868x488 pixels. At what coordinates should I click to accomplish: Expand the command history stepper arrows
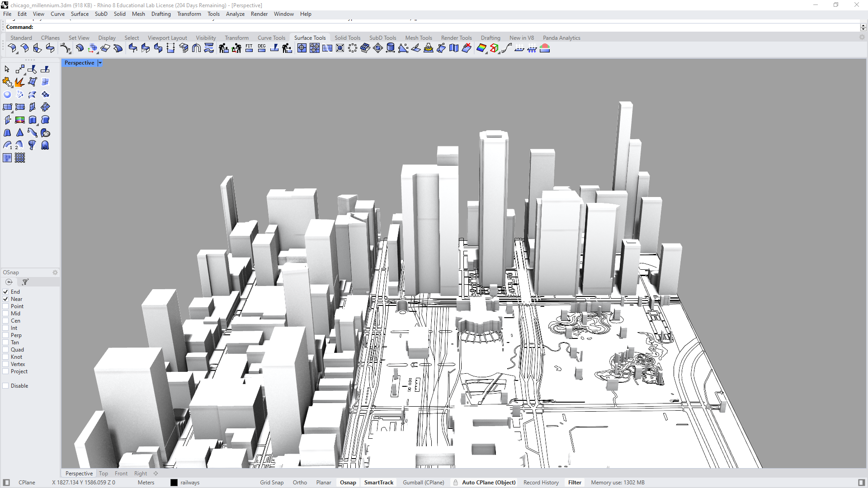point(863,27)
